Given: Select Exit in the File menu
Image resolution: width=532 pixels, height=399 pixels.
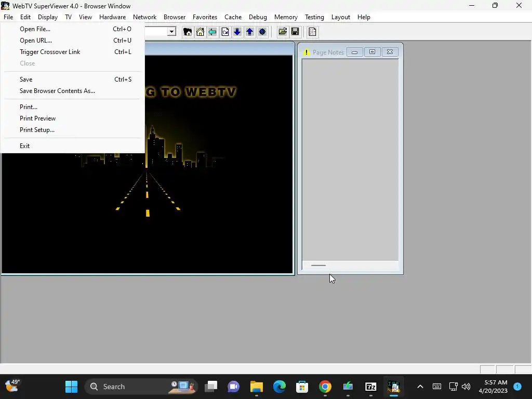Looking at the screenshot, I should [x=73, y=146].
